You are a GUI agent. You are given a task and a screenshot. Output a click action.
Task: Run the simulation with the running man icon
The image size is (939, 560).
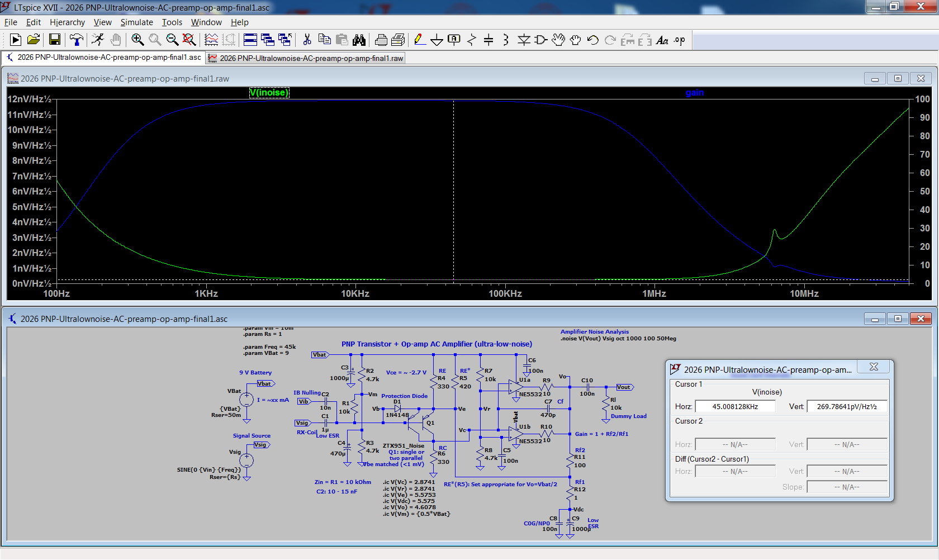[x=98, y=40]
